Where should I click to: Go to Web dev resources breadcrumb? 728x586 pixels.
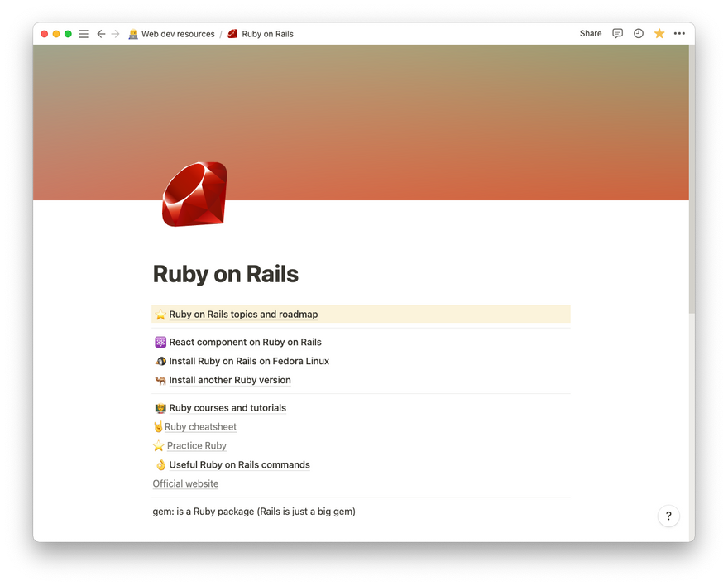coord(177,34)
